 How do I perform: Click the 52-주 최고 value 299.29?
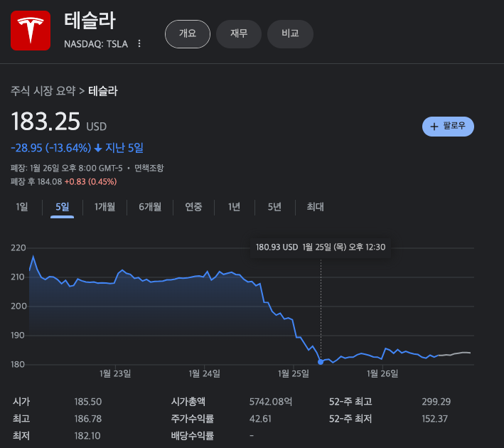coord(436,402)
